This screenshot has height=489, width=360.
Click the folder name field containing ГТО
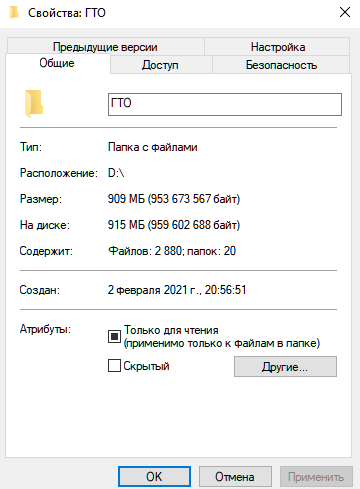click(x=225, y=104)
